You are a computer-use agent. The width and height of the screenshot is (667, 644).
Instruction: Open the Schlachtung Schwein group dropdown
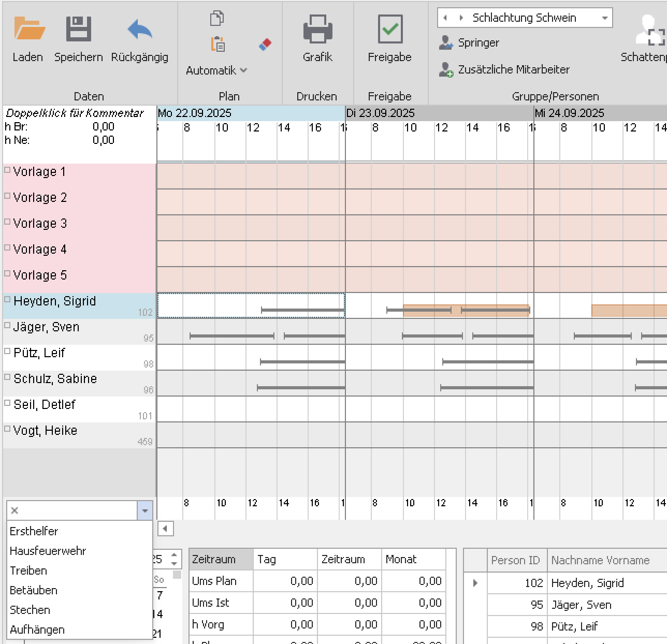click(604, 18)
